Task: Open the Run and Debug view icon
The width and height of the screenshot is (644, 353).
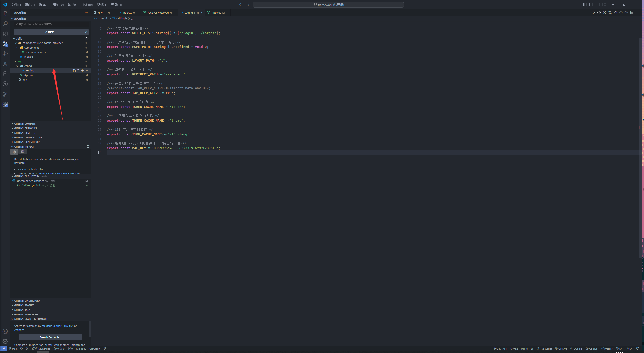Action: 5,54
